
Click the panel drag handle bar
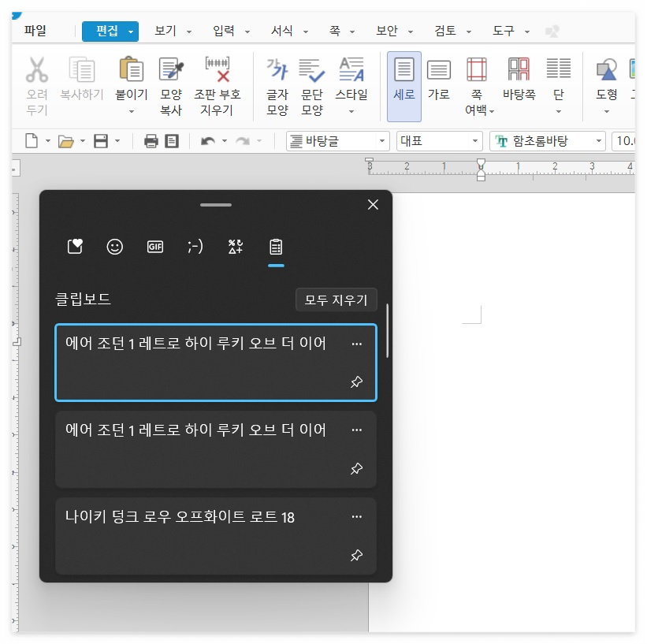point(216,205)
